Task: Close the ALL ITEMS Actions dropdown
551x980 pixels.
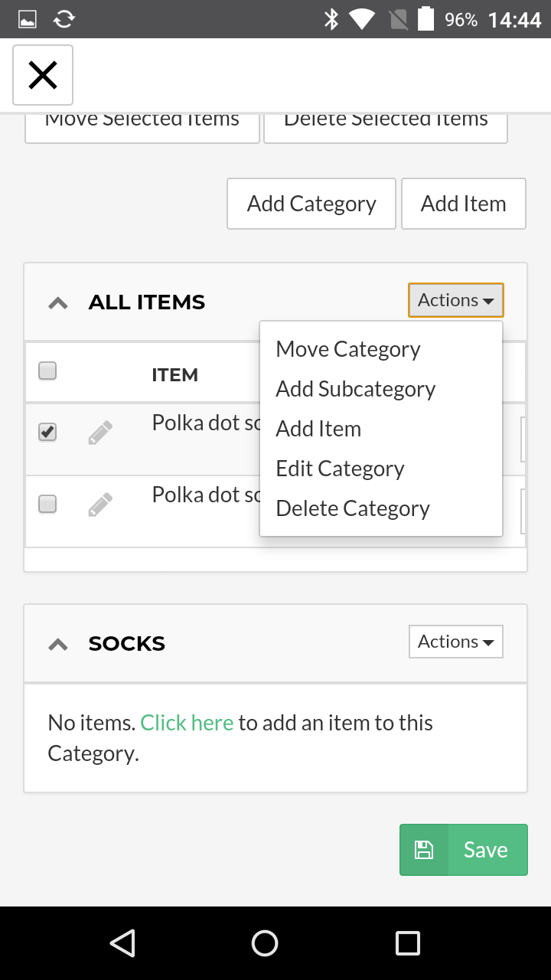Action: coord(455,300)
